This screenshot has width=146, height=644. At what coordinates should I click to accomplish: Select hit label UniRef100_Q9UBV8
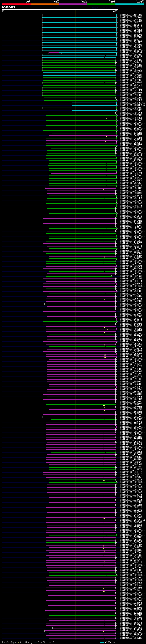pos(131,186)
